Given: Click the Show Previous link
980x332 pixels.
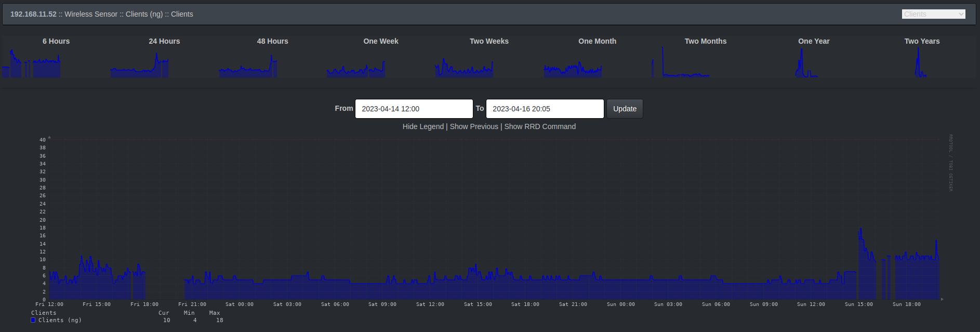Looking at the screenshot, I should tap(474, 126).
